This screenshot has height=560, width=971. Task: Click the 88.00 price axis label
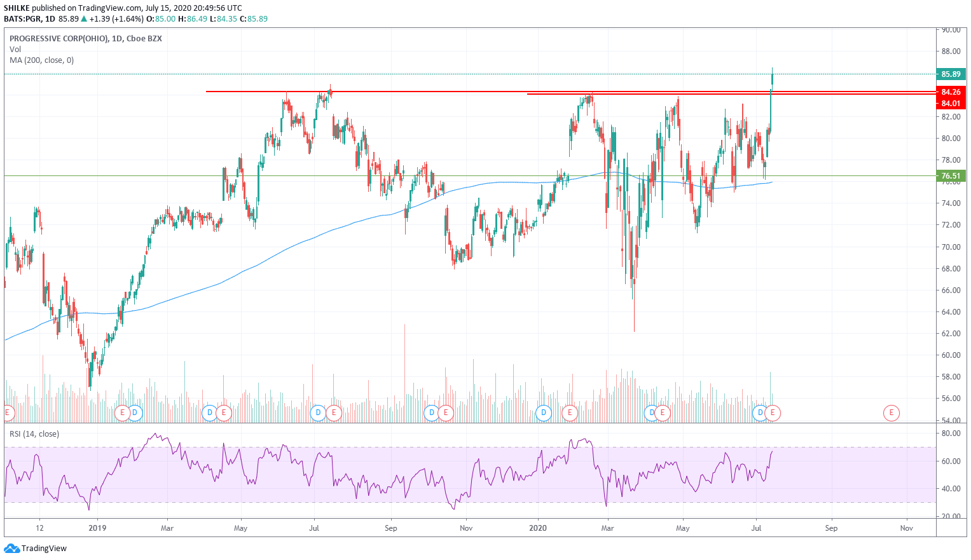point(951,51)
